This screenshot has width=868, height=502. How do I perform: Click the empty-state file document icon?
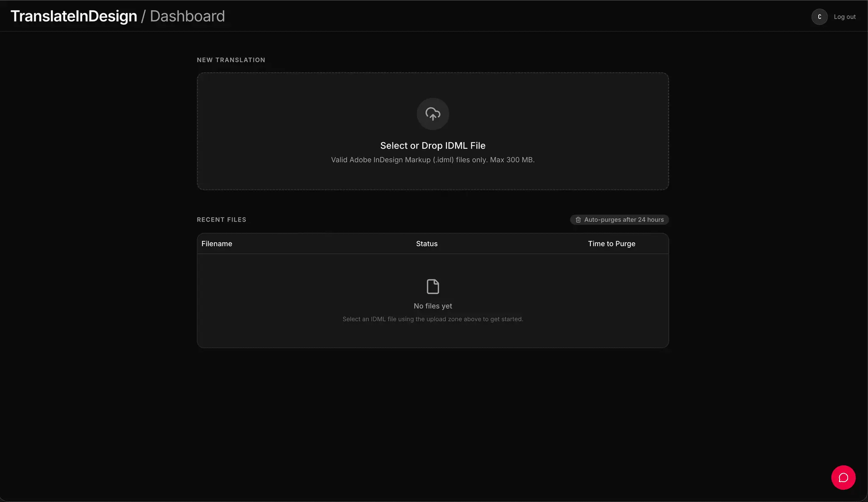[433, 286]
